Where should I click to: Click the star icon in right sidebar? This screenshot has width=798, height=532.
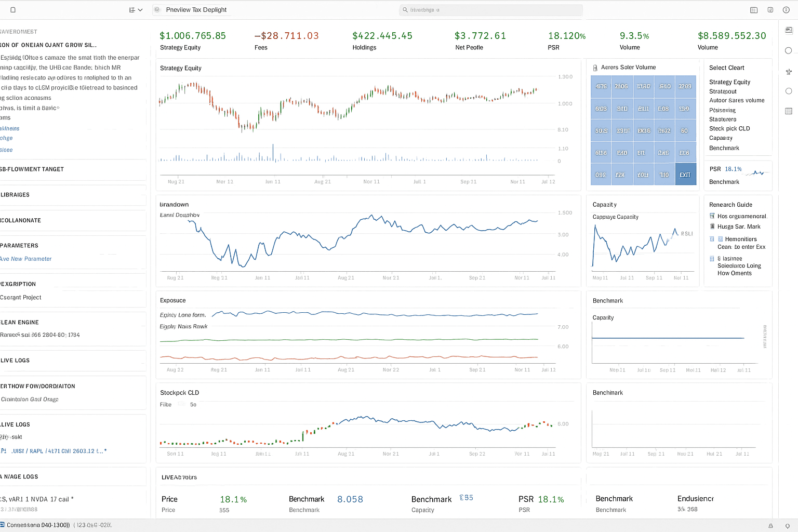(x=789, y=71)
